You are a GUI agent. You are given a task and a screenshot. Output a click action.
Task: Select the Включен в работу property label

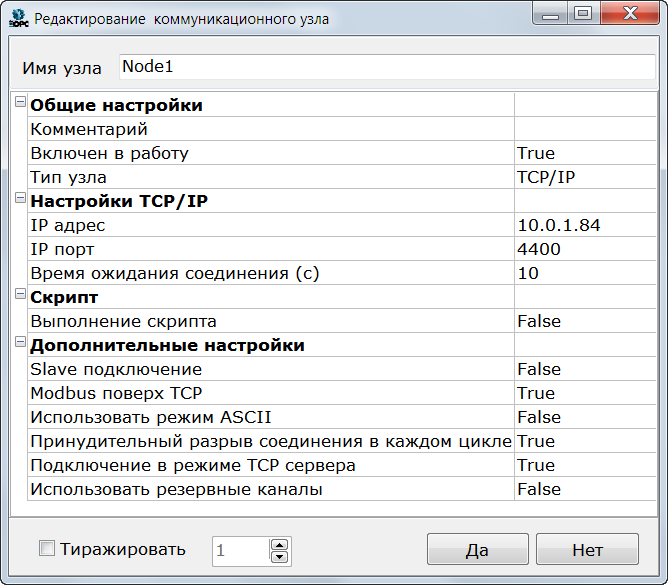click(x=109, y=153)
